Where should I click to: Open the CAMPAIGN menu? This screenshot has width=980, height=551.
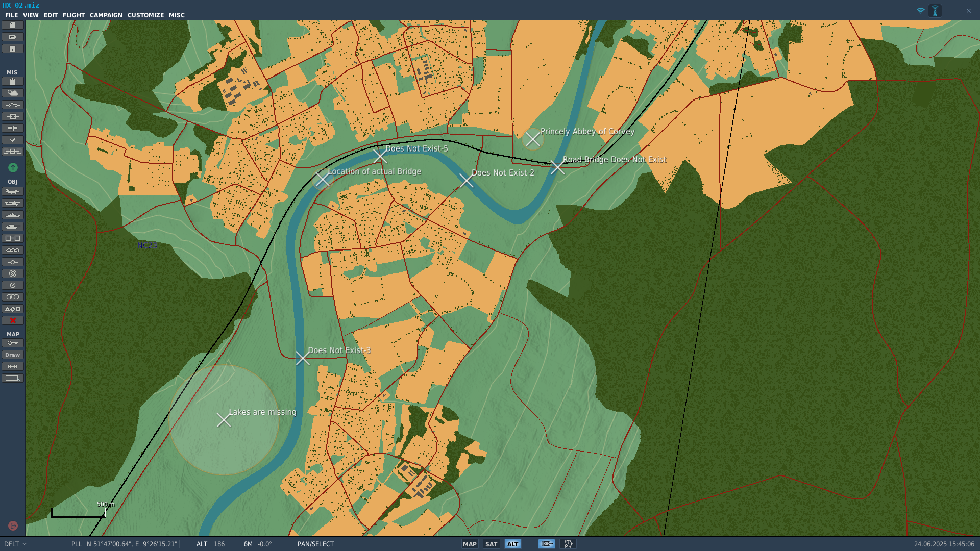click(106, 15)
